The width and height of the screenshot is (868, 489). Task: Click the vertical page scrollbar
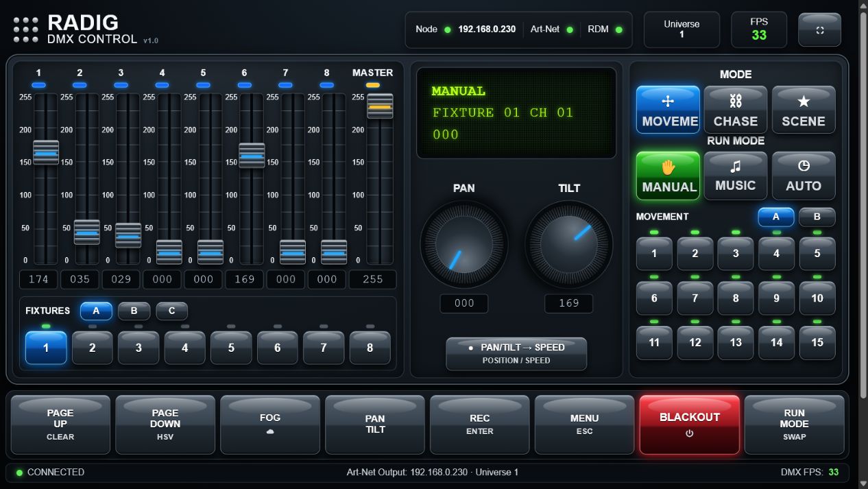click(x=863, y=206)
